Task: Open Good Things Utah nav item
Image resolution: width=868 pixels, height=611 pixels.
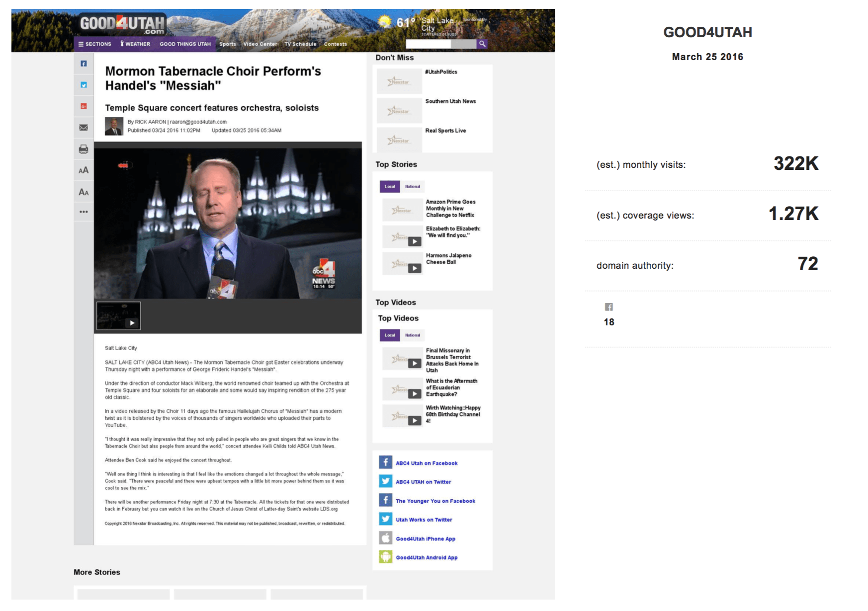Action: pyautogui.click(x=185, y=44)
